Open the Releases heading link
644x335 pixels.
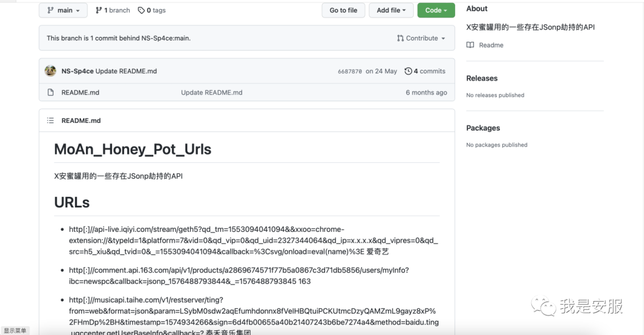point(482,79)
